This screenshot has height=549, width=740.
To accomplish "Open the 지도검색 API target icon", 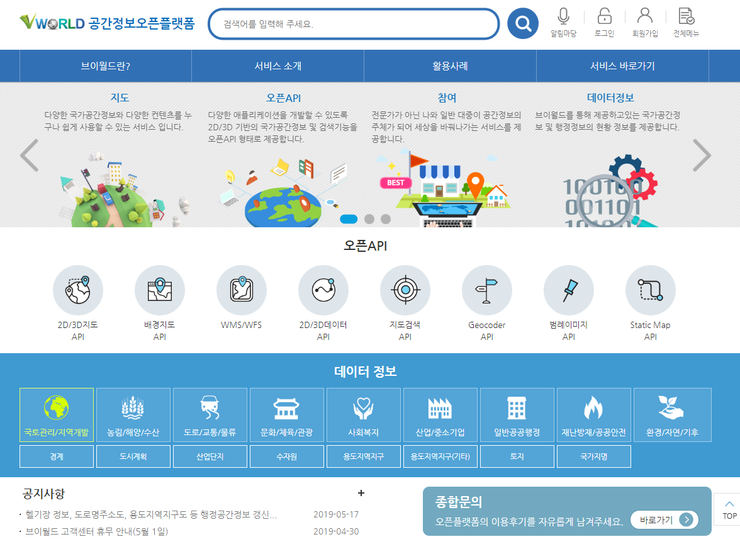I will pyautogui.click(x=405, y=290).
